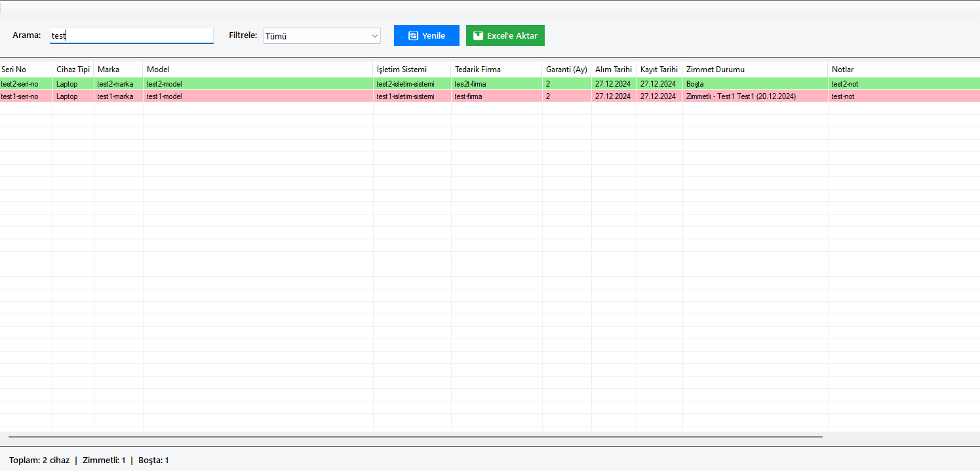Click the Zimmetli: 1 status text
Screen dimensions: 980x471
(x=104, y=461)
